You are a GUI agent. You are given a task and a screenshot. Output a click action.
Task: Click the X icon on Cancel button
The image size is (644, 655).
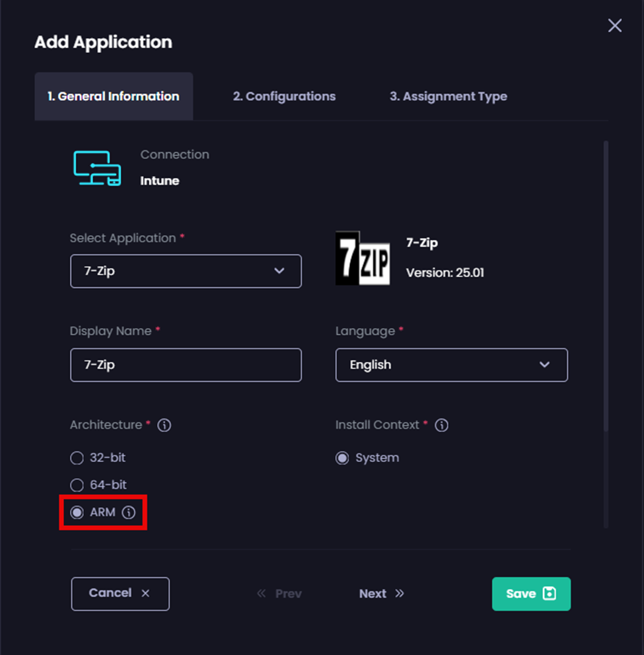(x=145, y=594)
